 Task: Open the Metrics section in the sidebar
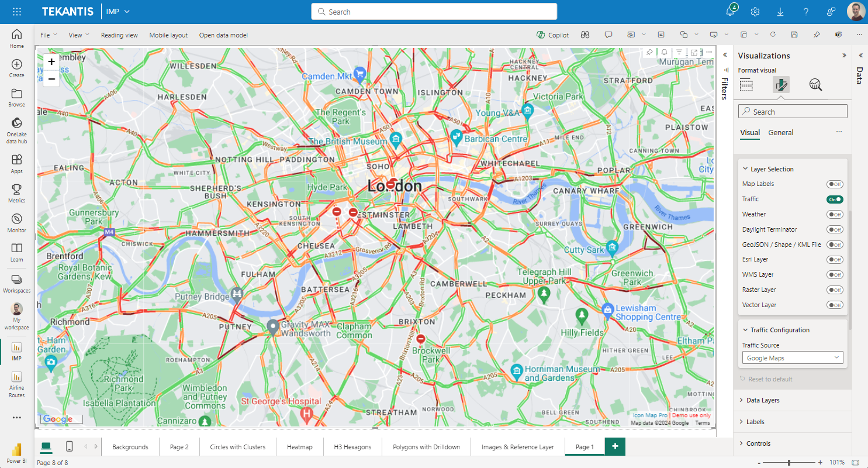pos(16,192)
